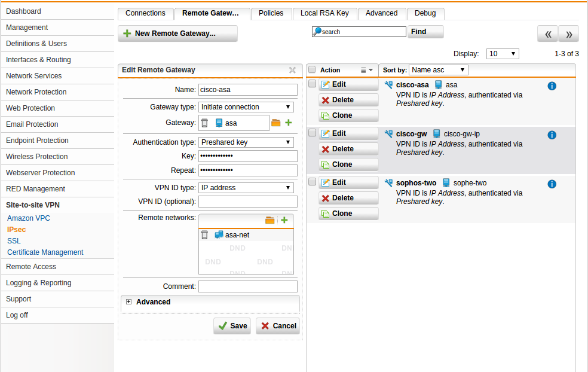Check the cisco-asa row checkbox
The image size is (588, 372).
pyautogui.click(x=312, y=84)
